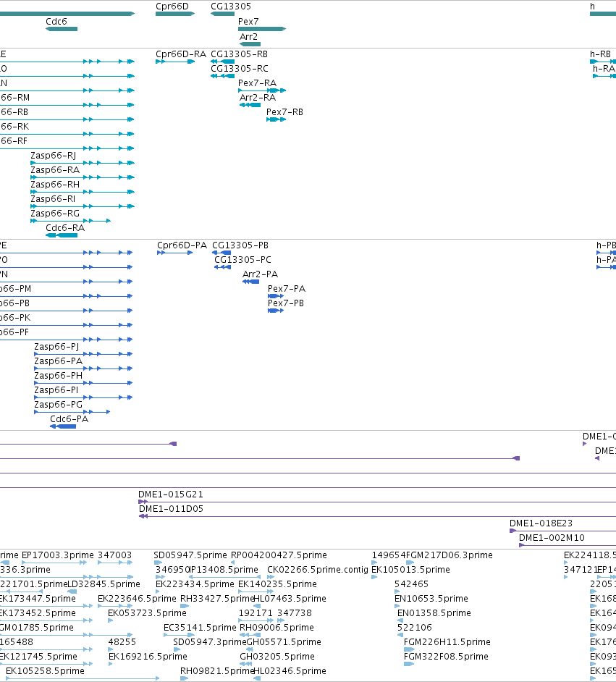Select the Pex7-PA protein feature
Image resolution: width=616 pixels, height=682 pixels.
point(276,296)
